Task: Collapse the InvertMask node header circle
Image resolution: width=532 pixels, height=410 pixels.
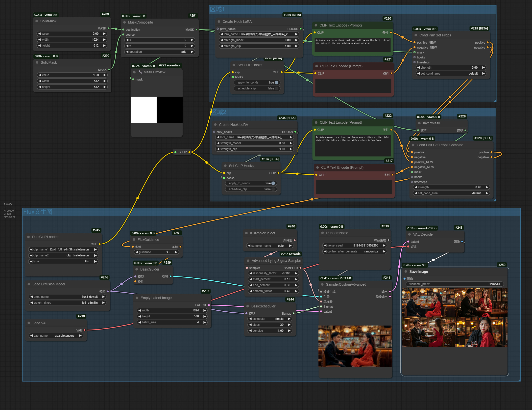Action: [x=419, y=123]
